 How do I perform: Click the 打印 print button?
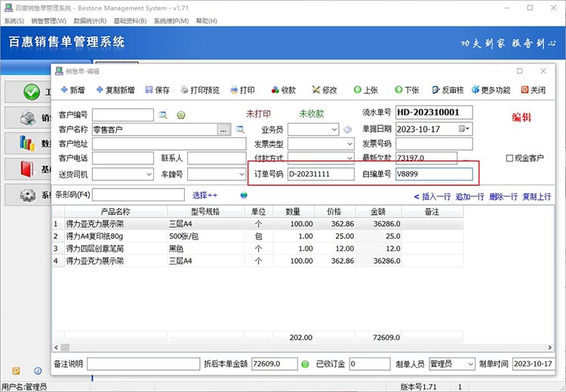(x=242, y=90)
